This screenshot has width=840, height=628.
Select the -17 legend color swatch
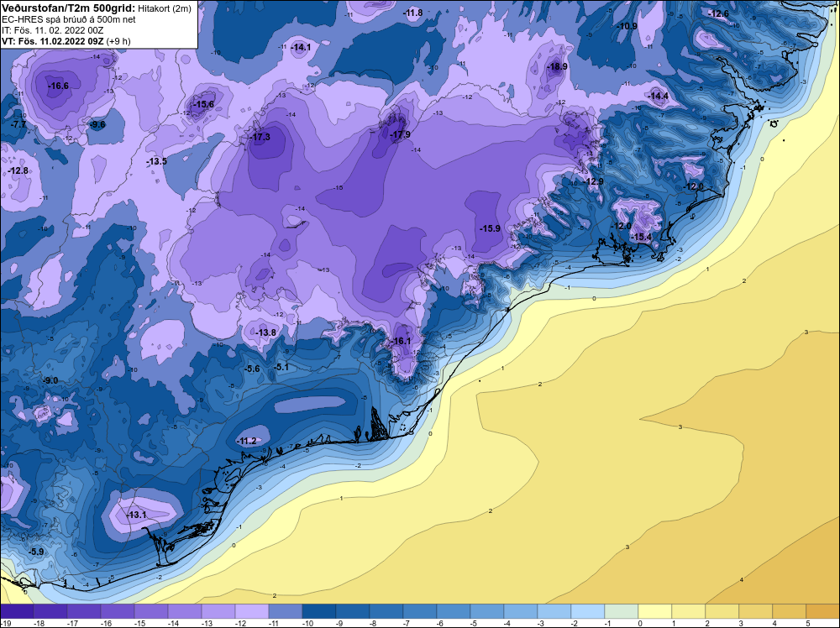point(83,611)
